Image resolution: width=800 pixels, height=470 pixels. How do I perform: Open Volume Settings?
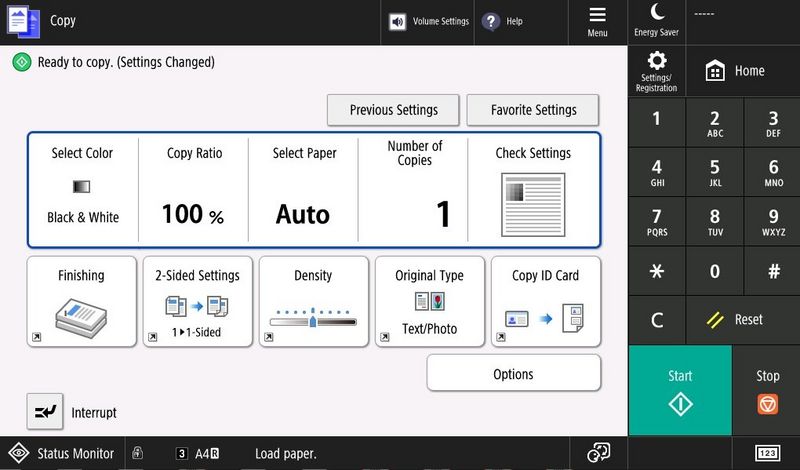[x=428, y=21]
